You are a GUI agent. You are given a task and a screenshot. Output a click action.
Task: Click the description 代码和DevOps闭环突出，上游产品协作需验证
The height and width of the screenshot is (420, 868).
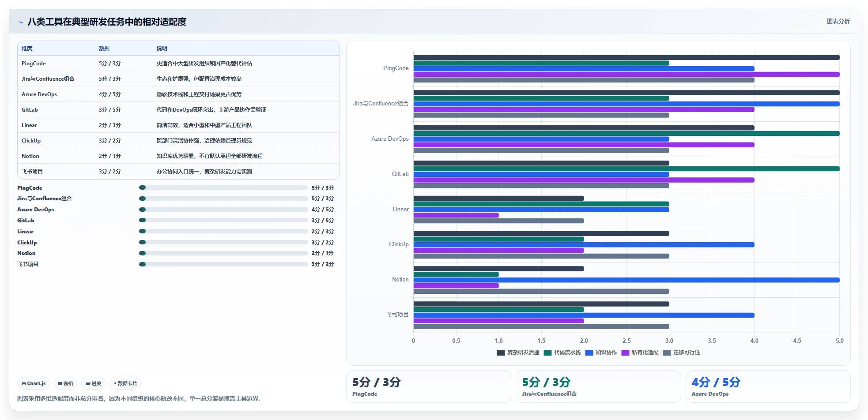pos(211,110)
